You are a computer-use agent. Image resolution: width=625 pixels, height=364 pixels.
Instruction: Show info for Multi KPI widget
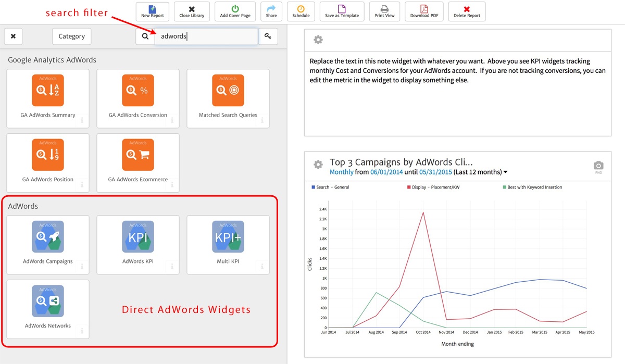tap(262, 267)
